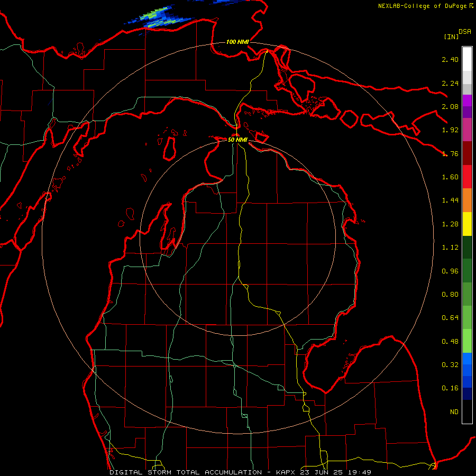
Task: Click the 1.44 legend value
Action: click(450, 200)
